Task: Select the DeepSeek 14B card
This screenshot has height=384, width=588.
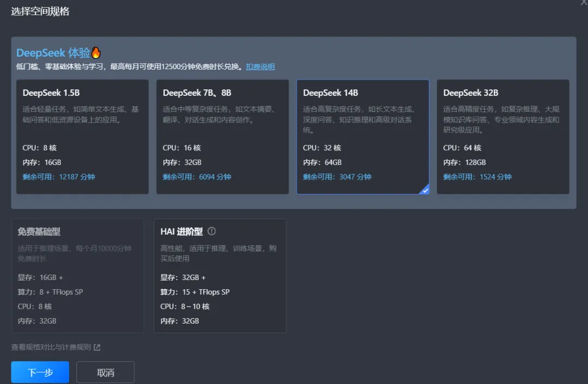Action: pyautogui.click(x=363, y=137)
